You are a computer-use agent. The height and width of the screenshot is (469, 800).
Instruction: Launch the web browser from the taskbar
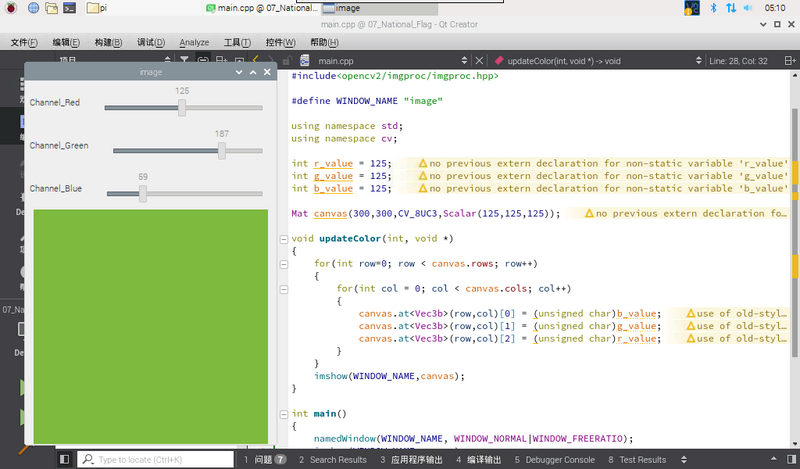pos(33,8)
